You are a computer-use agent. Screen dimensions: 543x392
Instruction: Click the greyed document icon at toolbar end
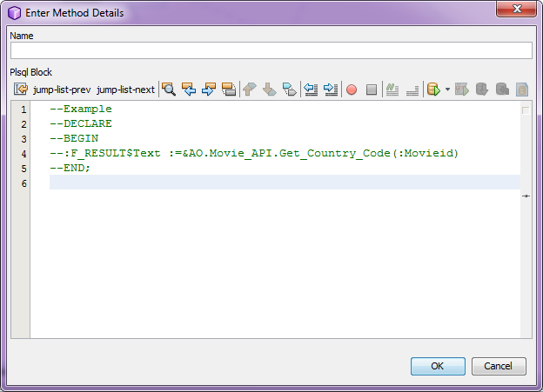(x=522, y=90)
